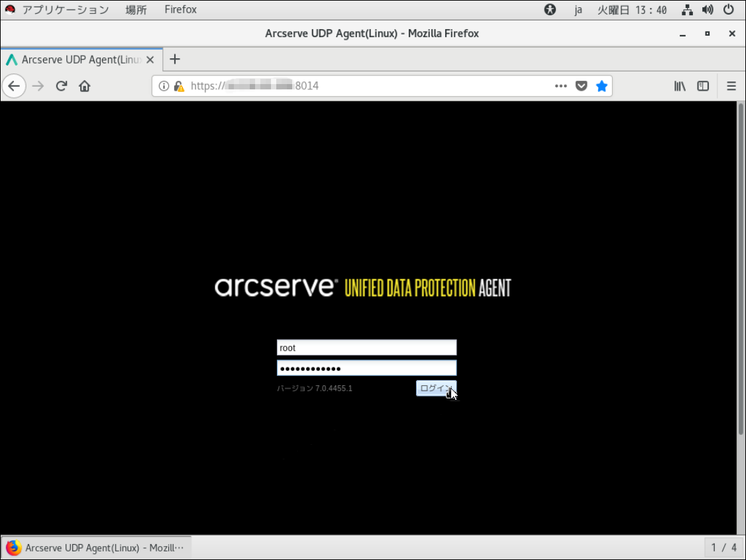
Task: Click the Red Hat logo in top panel
Action: coord(10,9)
